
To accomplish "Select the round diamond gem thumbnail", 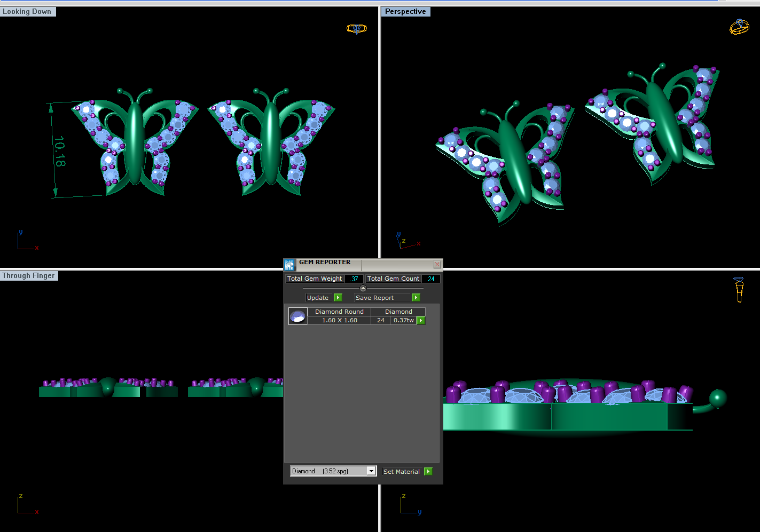I will 297,316.
